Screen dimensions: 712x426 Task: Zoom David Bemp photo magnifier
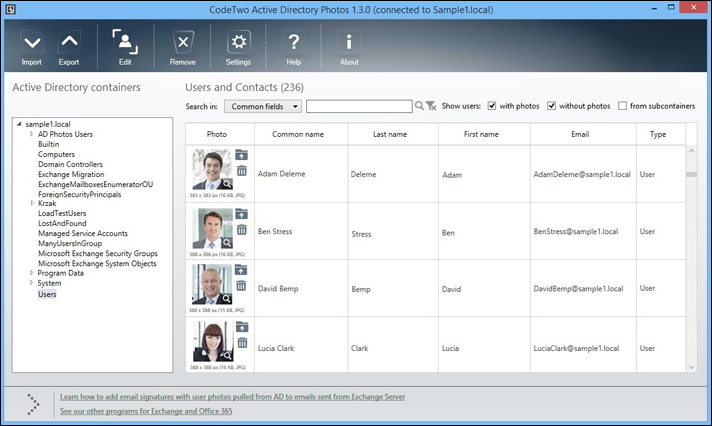coord(226,298)
